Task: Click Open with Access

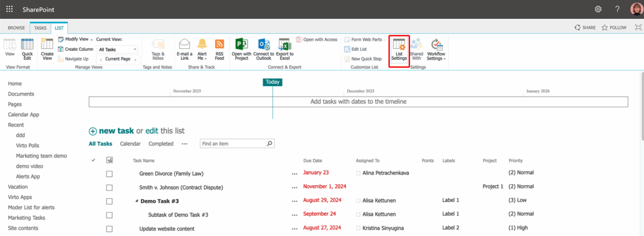Action: pos(317,40)
